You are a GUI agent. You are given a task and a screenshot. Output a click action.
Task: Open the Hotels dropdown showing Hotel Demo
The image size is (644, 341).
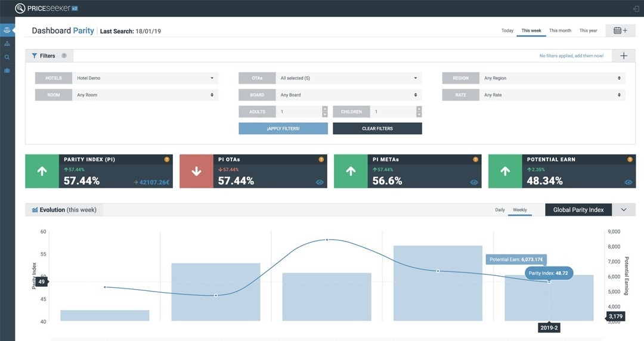(x=145, y=78)
